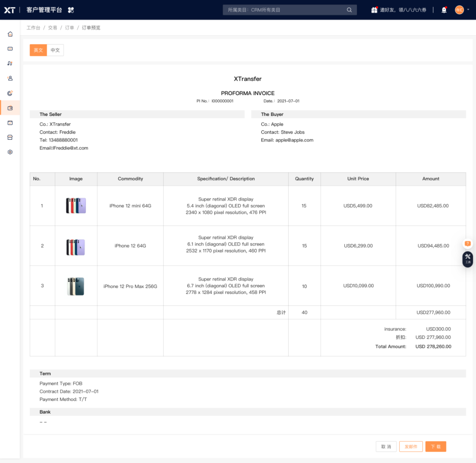Click Payment Method: T/T line
Screen dimensions: 476x463
[63, 399]
